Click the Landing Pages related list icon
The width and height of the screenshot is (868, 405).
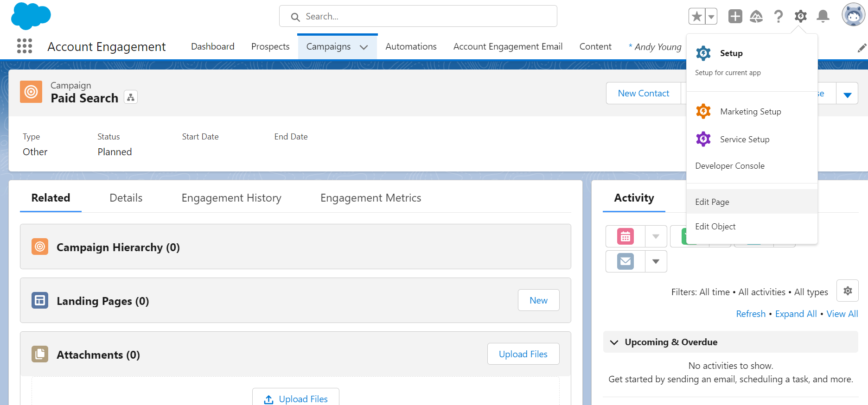click(x=40, y=300)
